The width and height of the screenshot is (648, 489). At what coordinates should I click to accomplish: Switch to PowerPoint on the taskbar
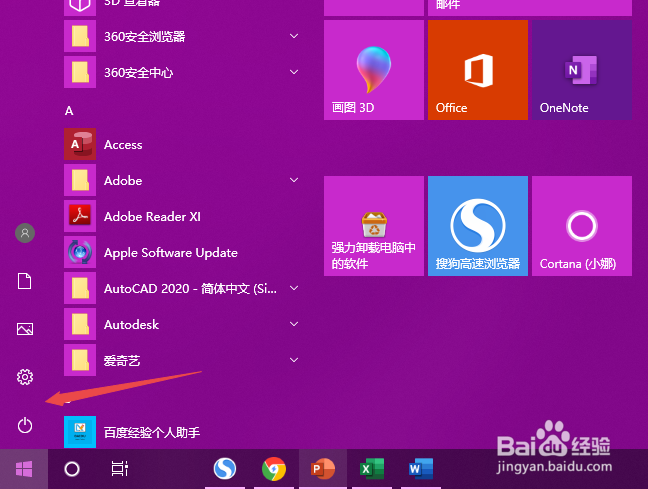tap(323, 469)
